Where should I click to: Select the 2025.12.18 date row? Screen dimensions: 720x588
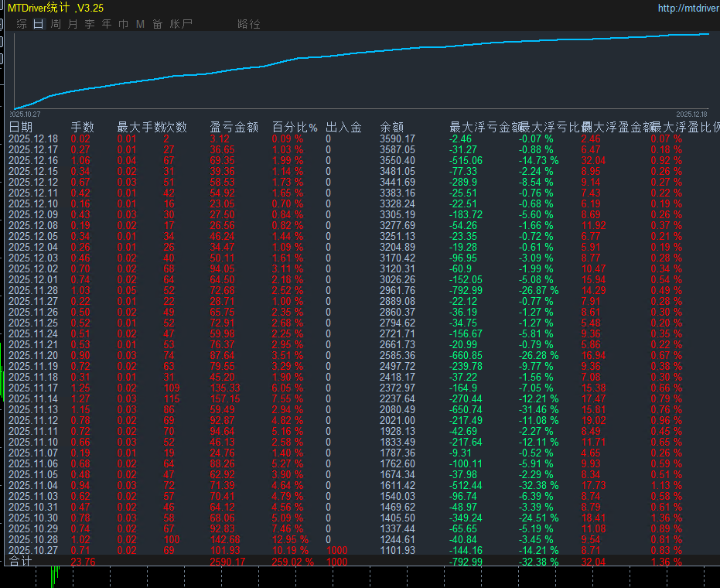33,138
